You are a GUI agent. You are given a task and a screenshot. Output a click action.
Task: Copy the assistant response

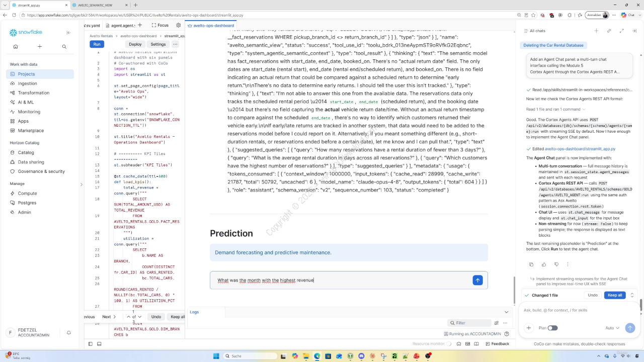click(x=531, y=264)
